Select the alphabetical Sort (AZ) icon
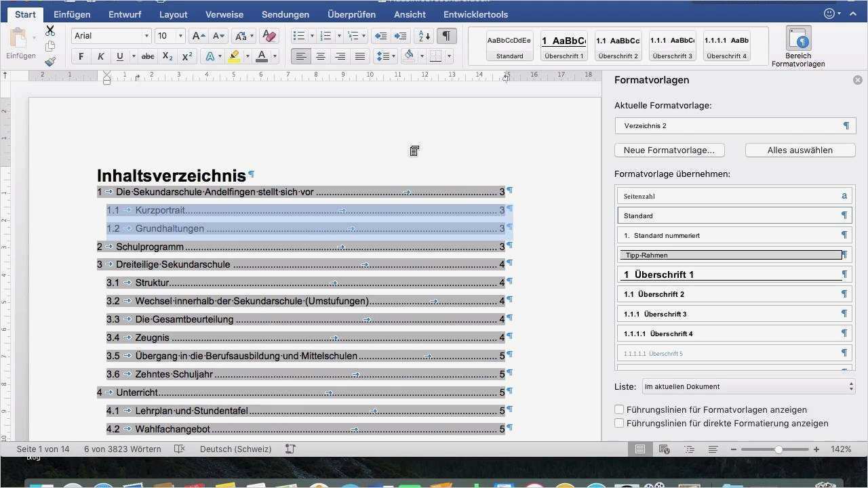The height and width of the screenshot is (488, 868). tap(422, 36)
